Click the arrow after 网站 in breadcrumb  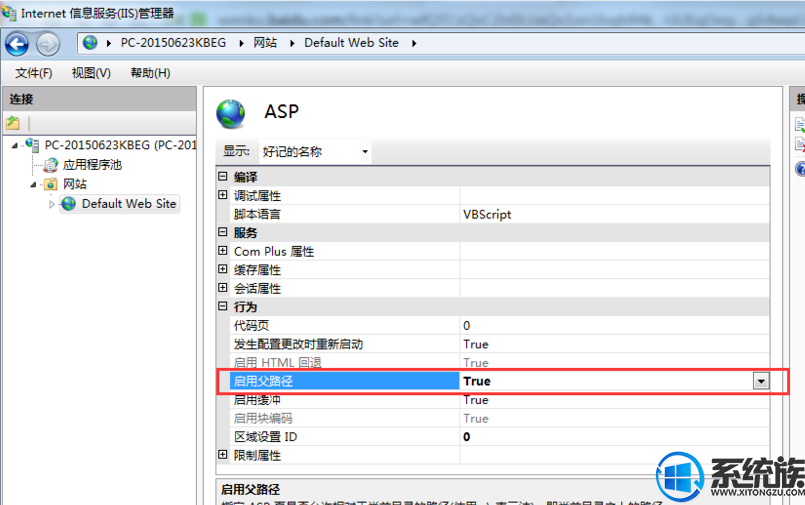pos(292,43)
